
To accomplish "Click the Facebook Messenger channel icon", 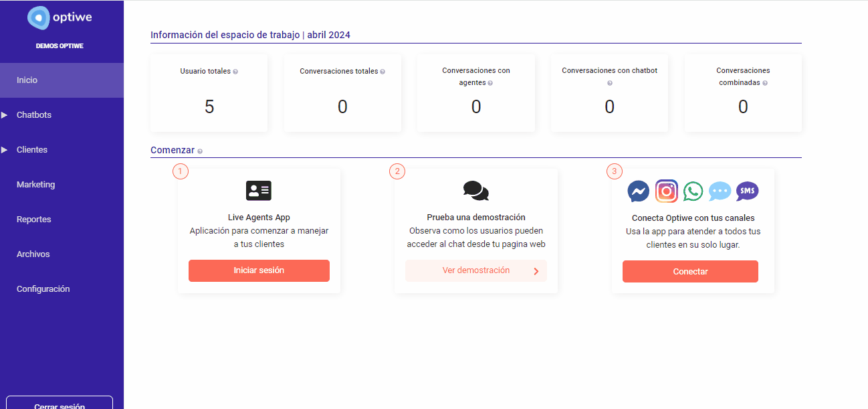I will point(639,191).
